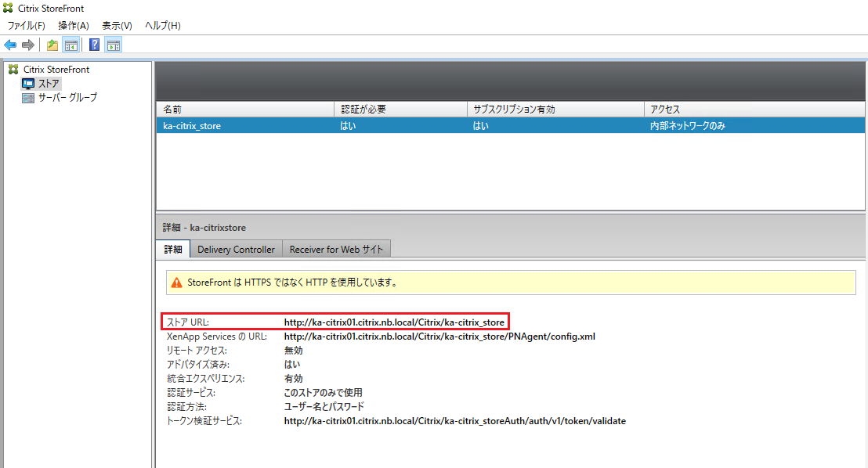Click the ストア URL value
Image resolution: width=868 pixels, height=468 pixels.
coord(394,322)
